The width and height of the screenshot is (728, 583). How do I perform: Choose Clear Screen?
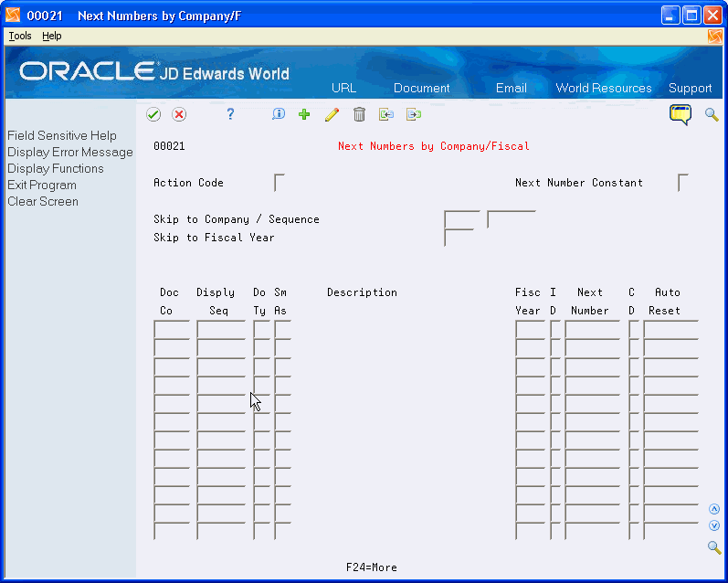43,202
